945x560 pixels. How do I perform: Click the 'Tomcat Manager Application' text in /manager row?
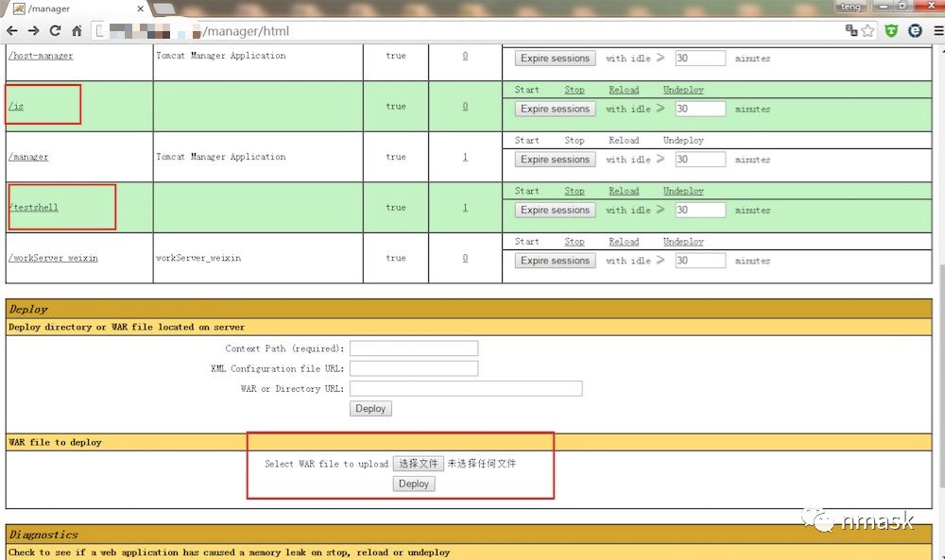click(x=220, y=157)
